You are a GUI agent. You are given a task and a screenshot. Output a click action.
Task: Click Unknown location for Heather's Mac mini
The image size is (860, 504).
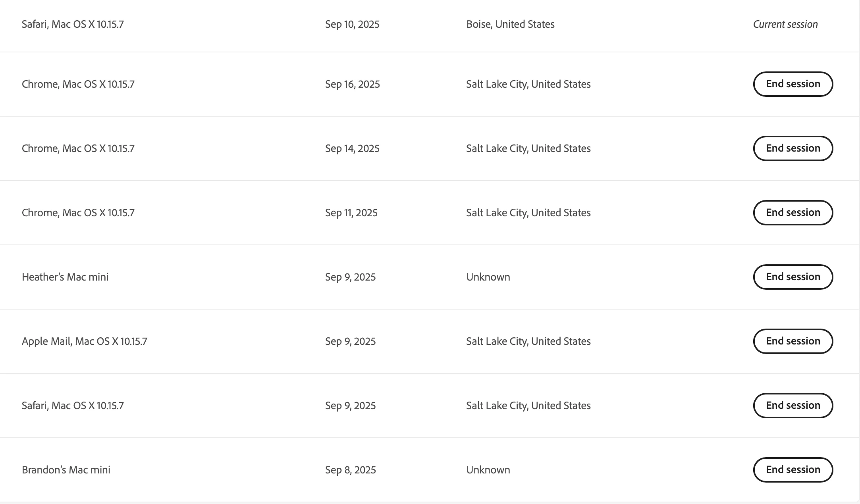(x=488, y=277)
